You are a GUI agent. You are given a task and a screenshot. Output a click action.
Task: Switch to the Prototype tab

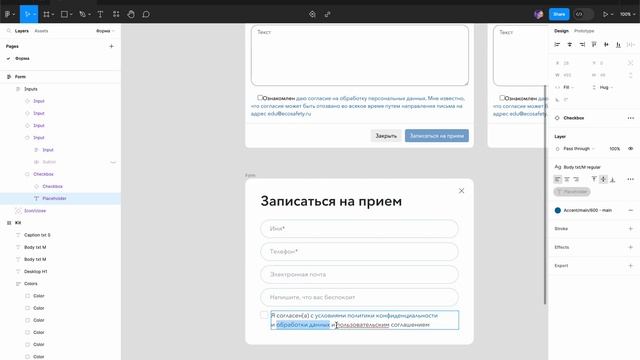click(x=584, y=31)
